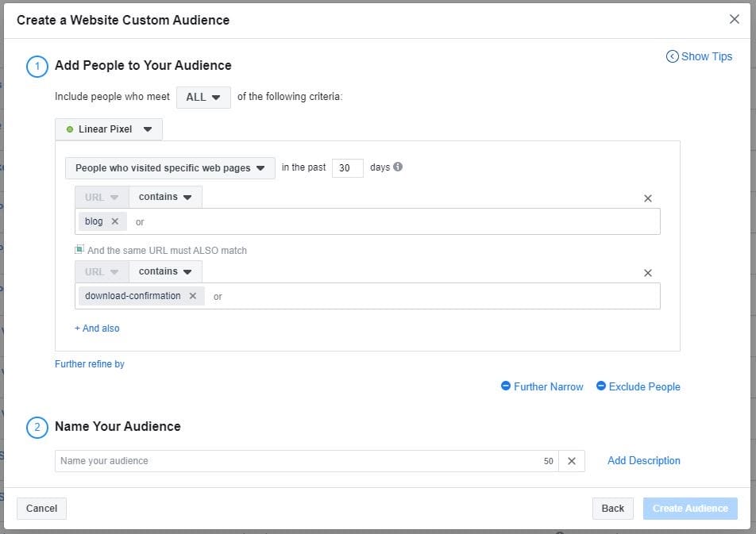Remove the blog URL rule with X
The width and height of the screenshot is (756, 534).
coord(648,198)
